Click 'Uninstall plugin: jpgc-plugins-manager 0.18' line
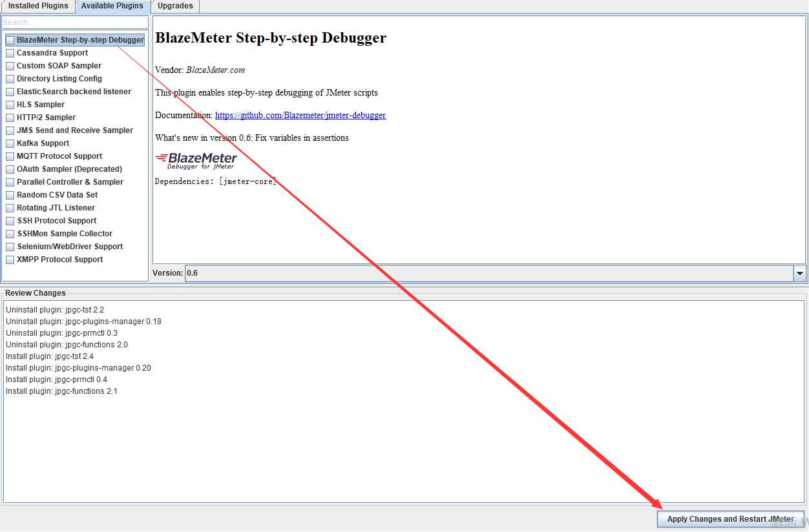Image resolution: width=809 pixels, height=532 pixels. [x=83, y=322]
